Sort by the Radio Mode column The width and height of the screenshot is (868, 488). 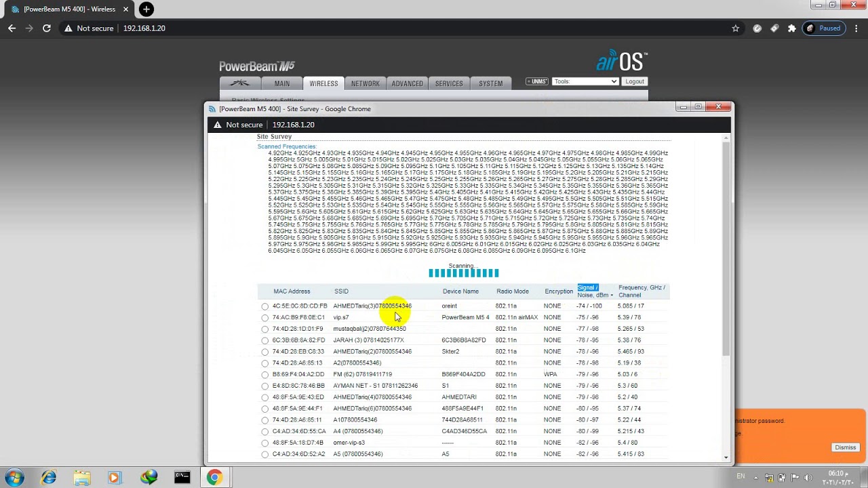[513, 291]
